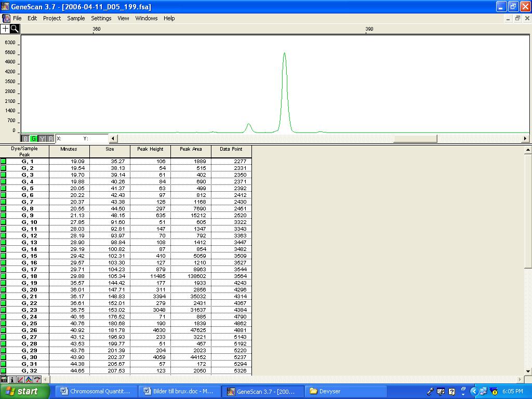532x399 pixels.
Task: Click table vertical scrollbar up arrow
Action: click(528, 150)
